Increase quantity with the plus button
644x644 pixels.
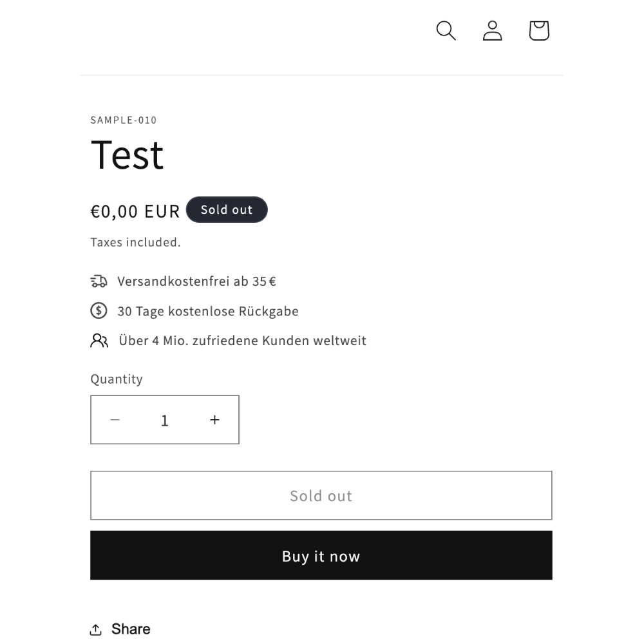[x=214, y=420]
